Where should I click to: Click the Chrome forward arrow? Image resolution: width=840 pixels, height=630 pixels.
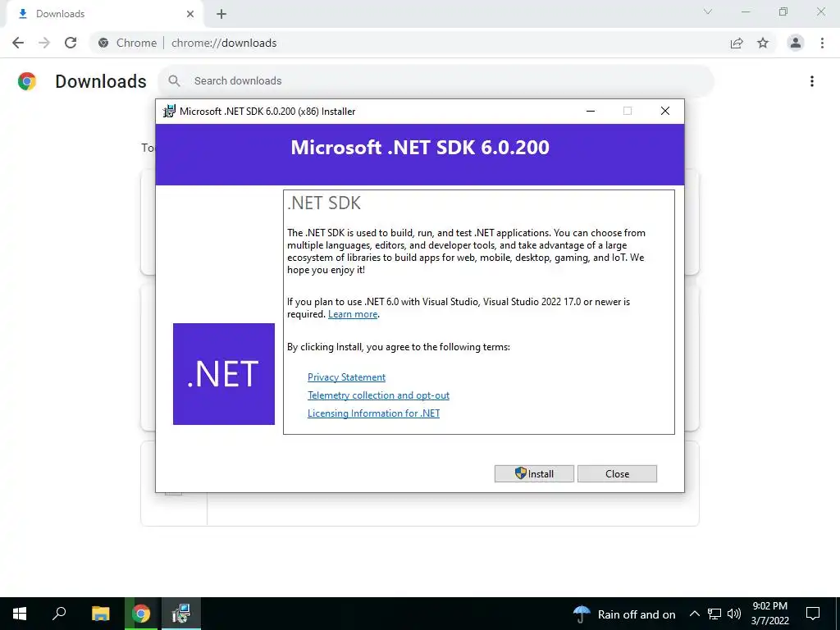(x=44, y=43)
